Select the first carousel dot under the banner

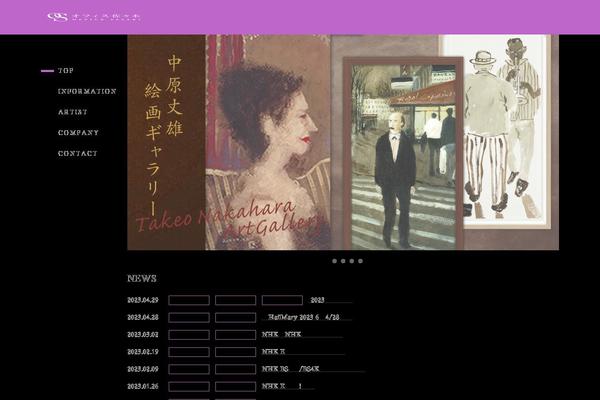(334, 261)
